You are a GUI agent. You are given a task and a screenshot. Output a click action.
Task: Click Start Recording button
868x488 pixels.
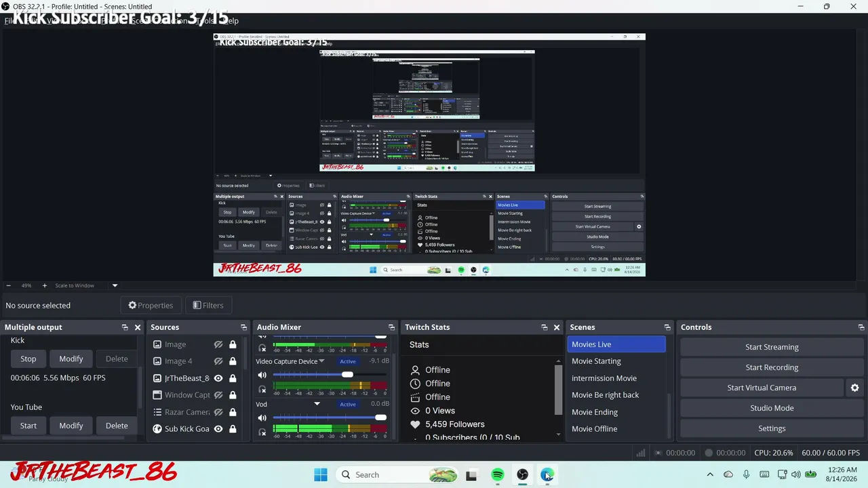772,367
